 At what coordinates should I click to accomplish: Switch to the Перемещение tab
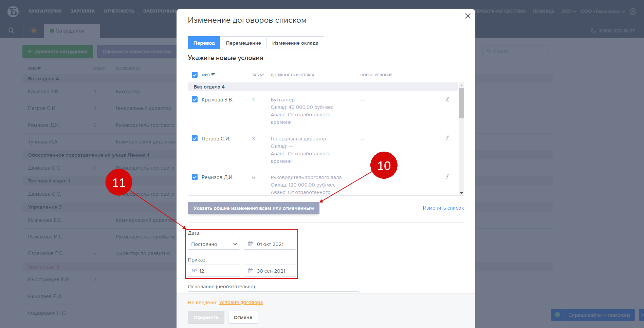click(x=243, y=43)
